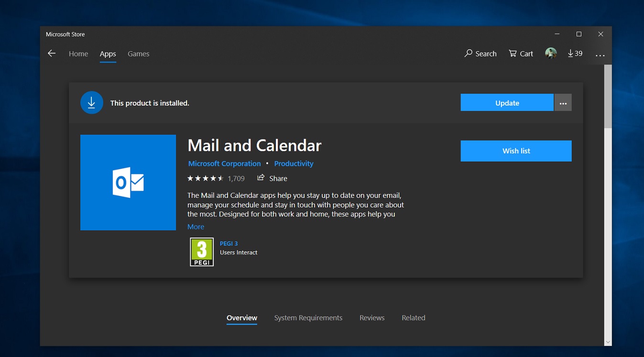
Task: Select the Games section
Action: coord(138,54)
